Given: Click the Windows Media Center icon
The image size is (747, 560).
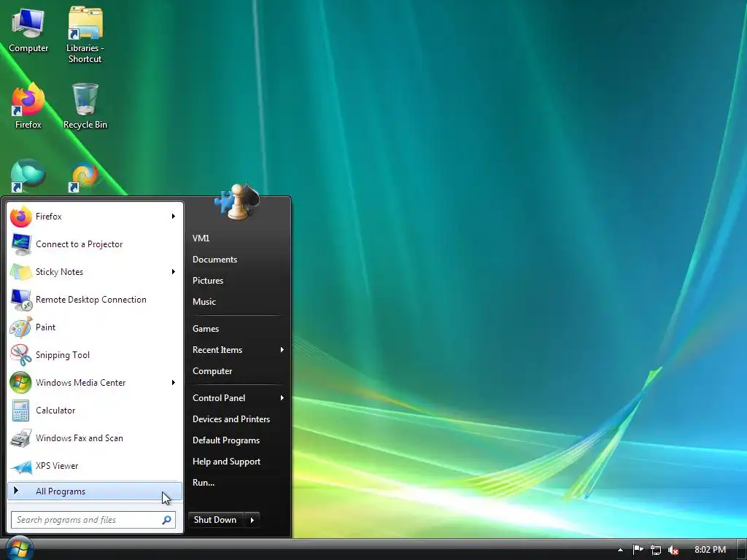Looking at the screenshot, I should tap(21, 383).
